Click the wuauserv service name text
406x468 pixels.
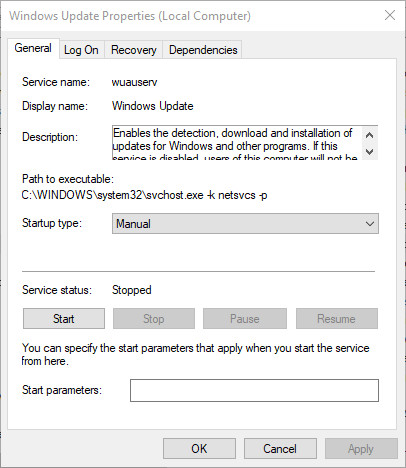pyautogui.click(x=134, y=82)
